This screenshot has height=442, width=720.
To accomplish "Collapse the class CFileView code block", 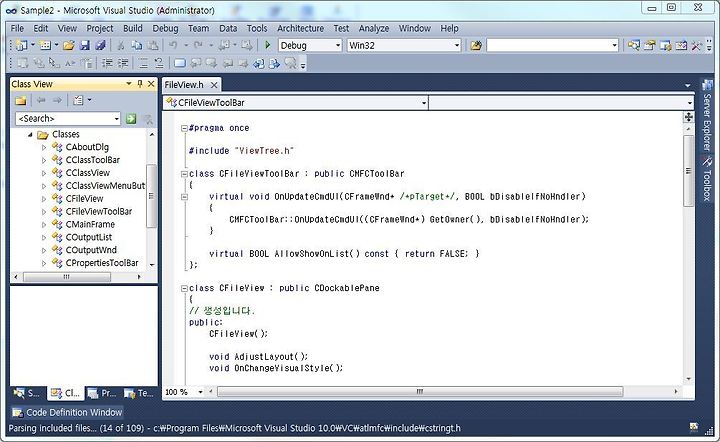I will 184,288.
